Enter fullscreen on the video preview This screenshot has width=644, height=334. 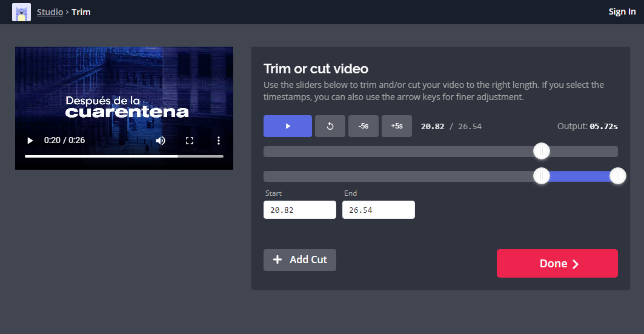pyautogui.click(x=190, y=141)
